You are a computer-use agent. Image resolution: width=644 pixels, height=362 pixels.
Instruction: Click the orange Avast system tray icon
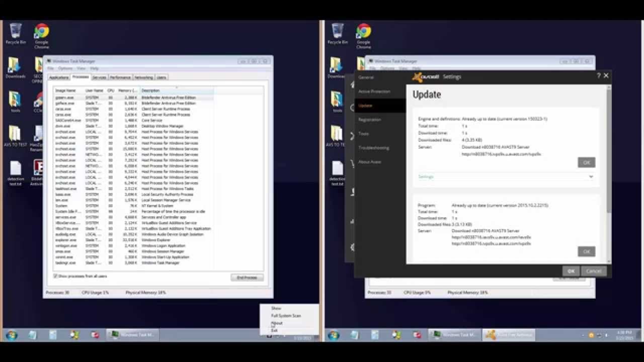592,335
